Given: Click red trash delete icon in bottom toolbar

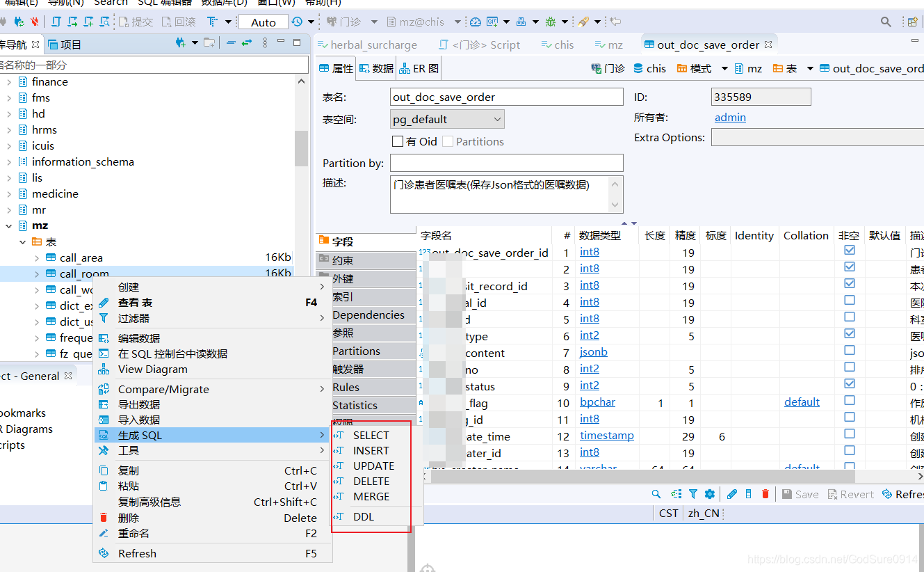Looking at the screenshot, I should pyautogui.click(x=765, y=494).
